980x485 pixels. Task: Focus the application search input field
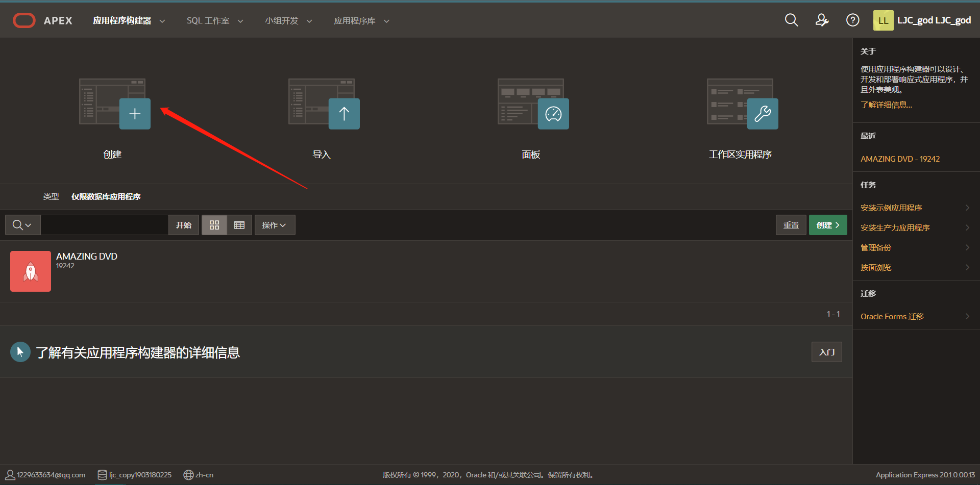[x=105, y=225]
